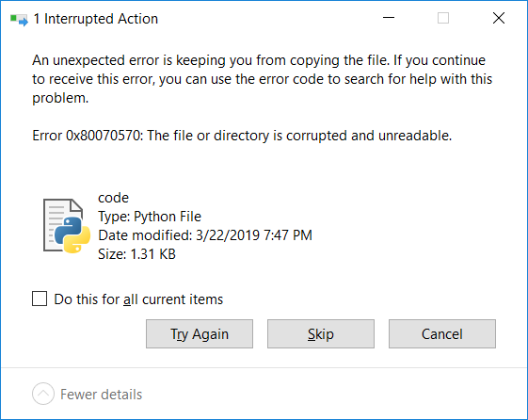Click the Error 0x80070570 message line
This screenshot has width=528, height=420.
click(x=242, y=136)
